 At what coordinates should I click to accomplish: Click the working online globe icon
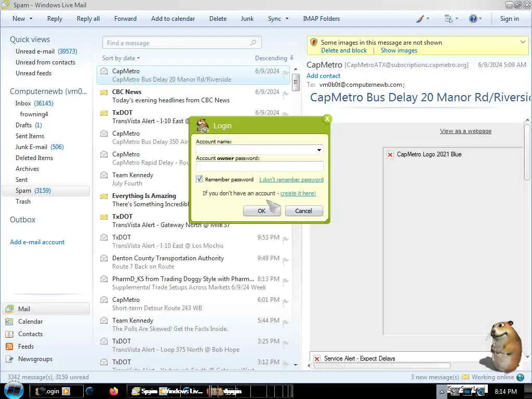520,377
